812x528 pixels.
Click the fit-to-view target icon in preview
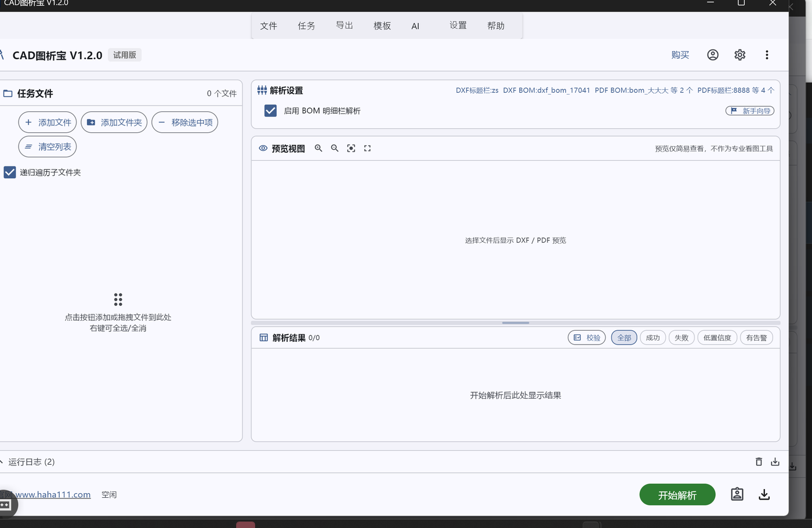pyautogui.click(x=351, y=149)
